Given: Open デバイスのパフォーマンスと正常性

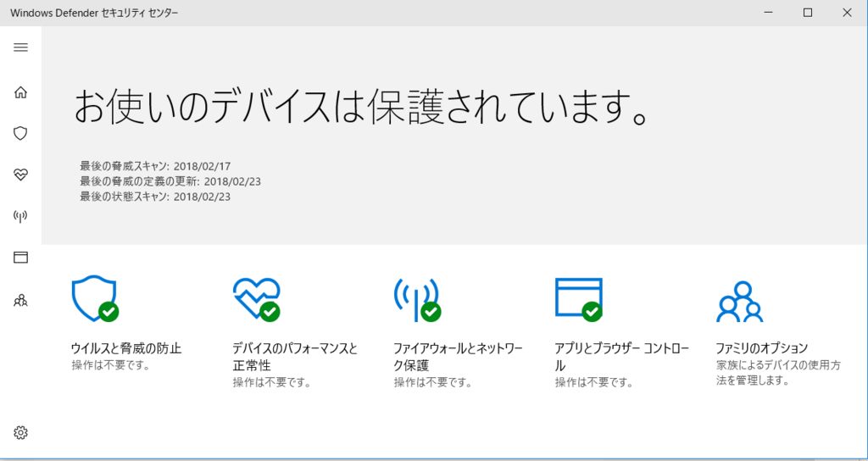Looking at the screenshot, I should (295, 357).
